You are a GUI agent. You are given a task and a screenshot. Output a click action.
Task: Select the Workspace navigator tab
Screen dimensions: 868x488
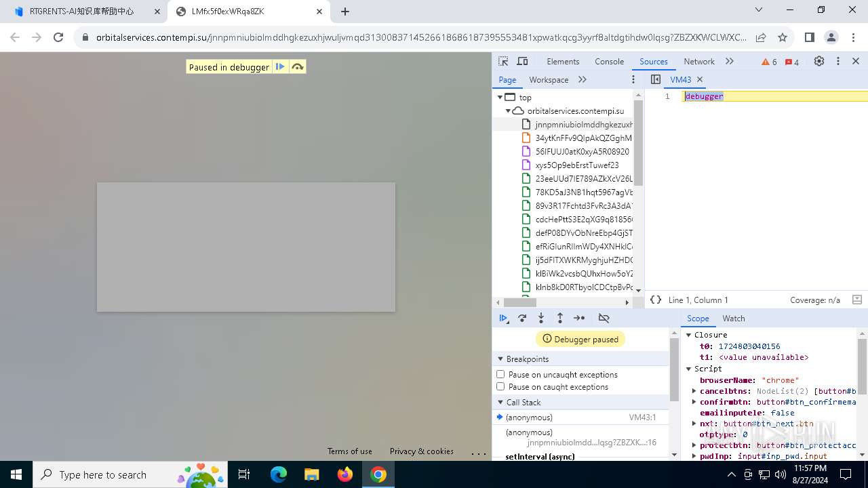point(549,79)
